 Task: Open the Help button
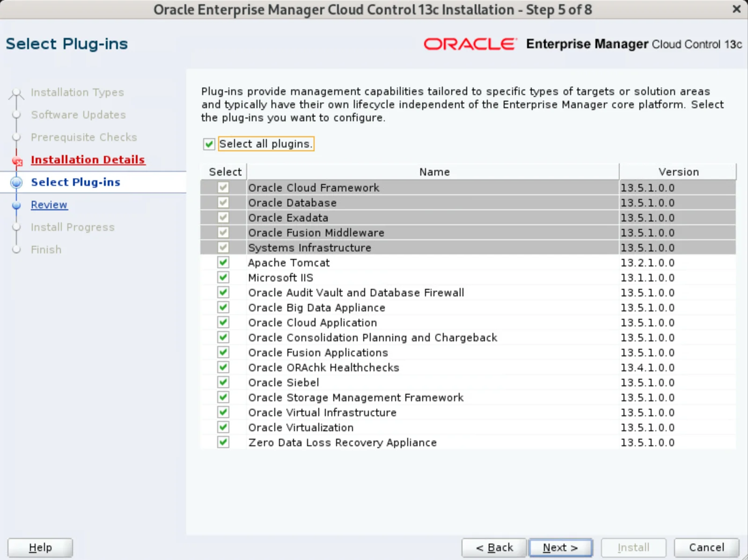(x=40, y=547)
